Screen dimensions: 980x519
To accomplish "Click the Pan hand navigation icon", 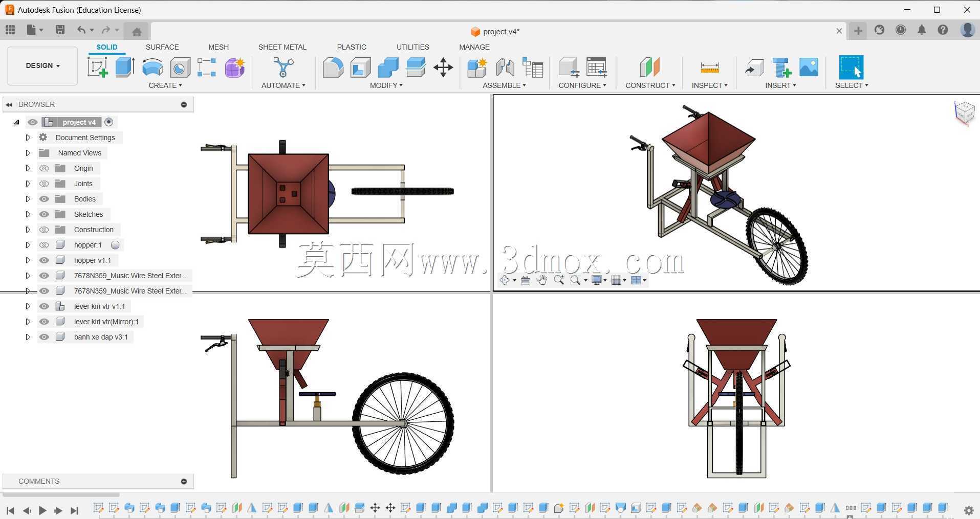I will pos(542,280).
